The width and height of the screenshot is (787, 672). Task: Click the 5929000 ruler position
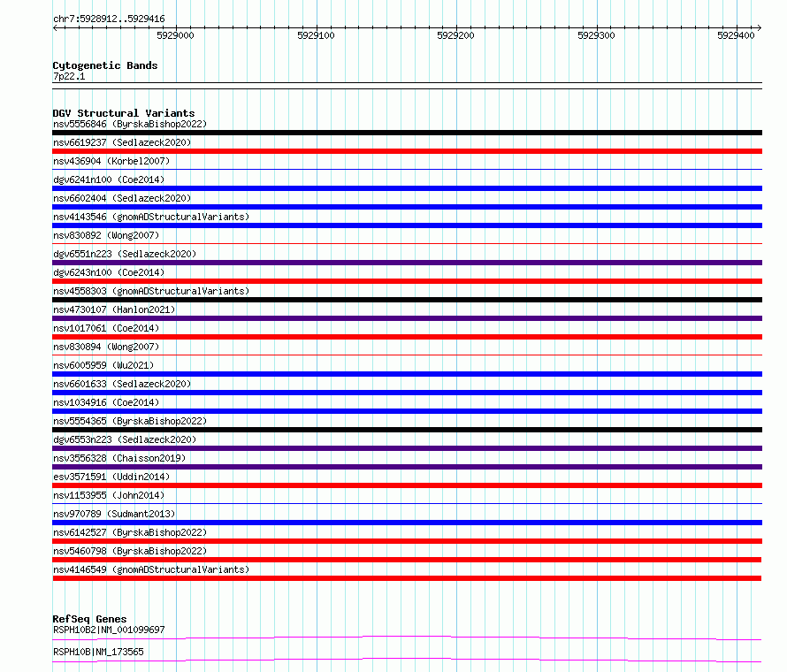coord(175,35)
